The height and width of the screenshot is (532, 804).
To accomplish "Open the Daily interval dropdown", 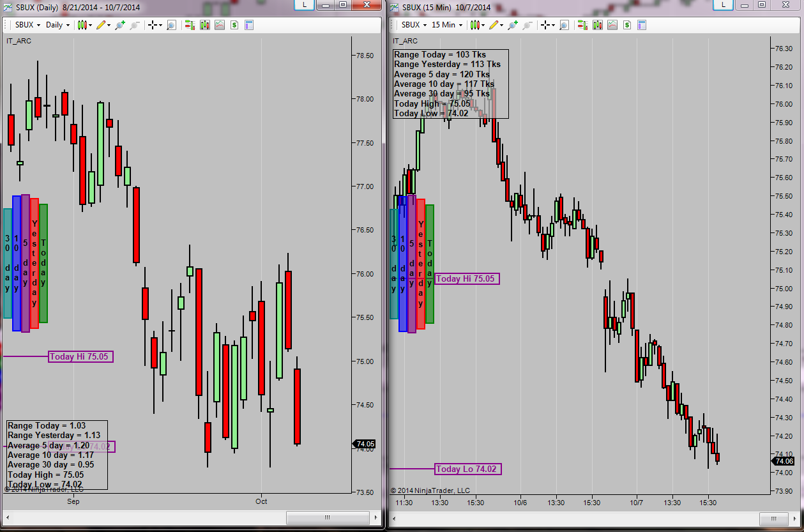I will click(58, 25).
